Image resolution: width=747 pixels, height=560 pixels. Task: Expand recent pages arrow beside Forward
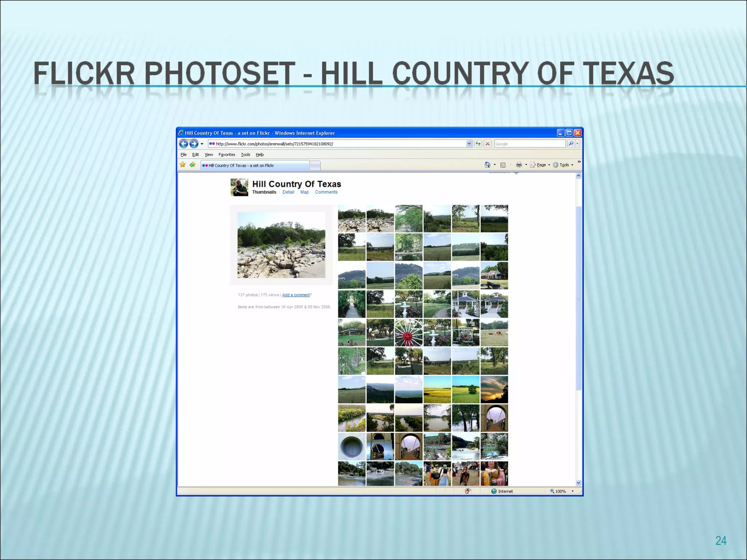tap(202, 144)
